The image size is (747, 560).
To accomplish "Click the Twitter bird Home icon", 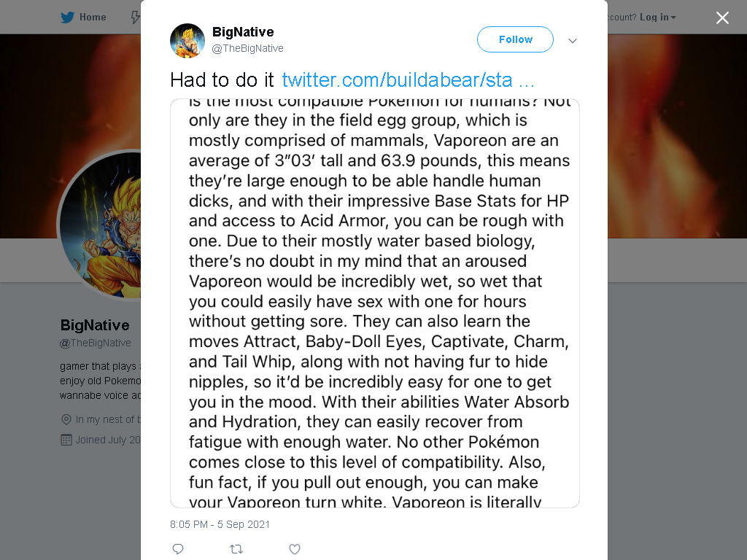I will [x=67, y=17].
